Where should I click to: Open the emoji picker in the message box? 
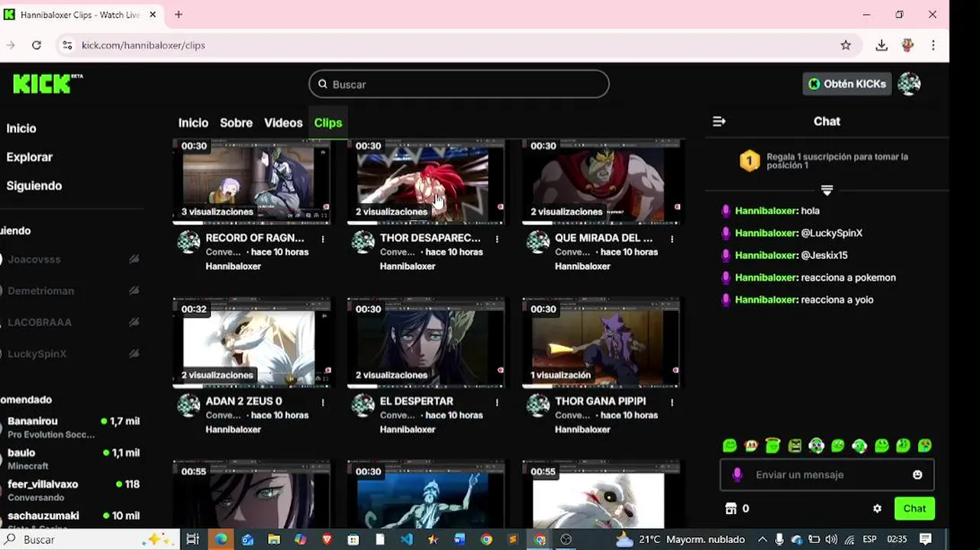917,474
